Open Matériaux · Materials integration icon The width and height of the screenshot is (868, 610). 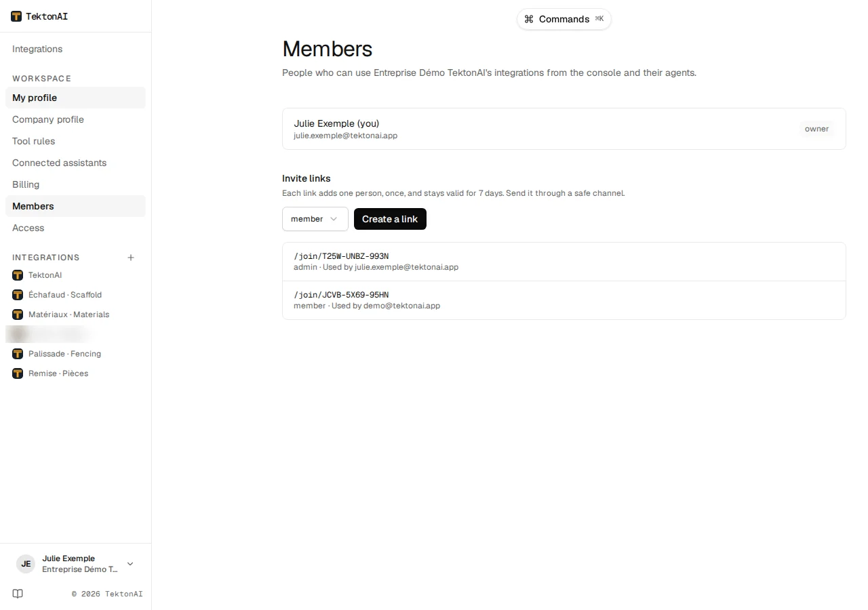pyautogui.click(x=18, y=314)
